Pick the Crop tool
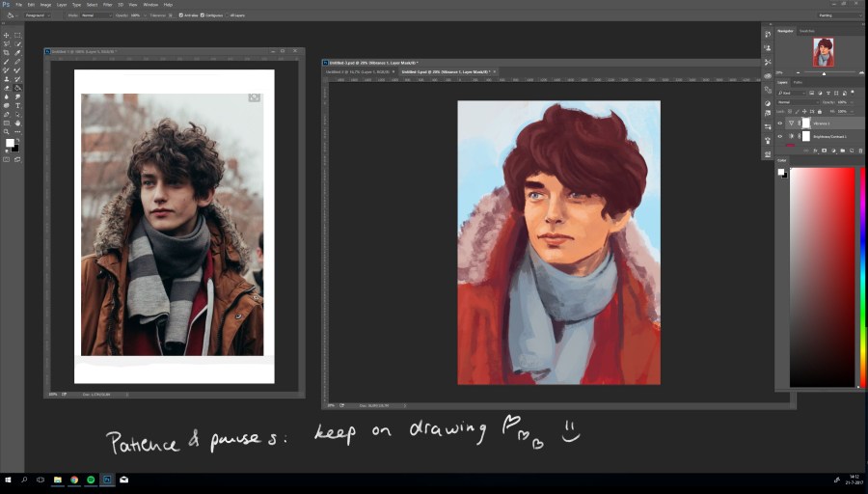This screenshot has width=868, height=494. (x=7, y=53)
